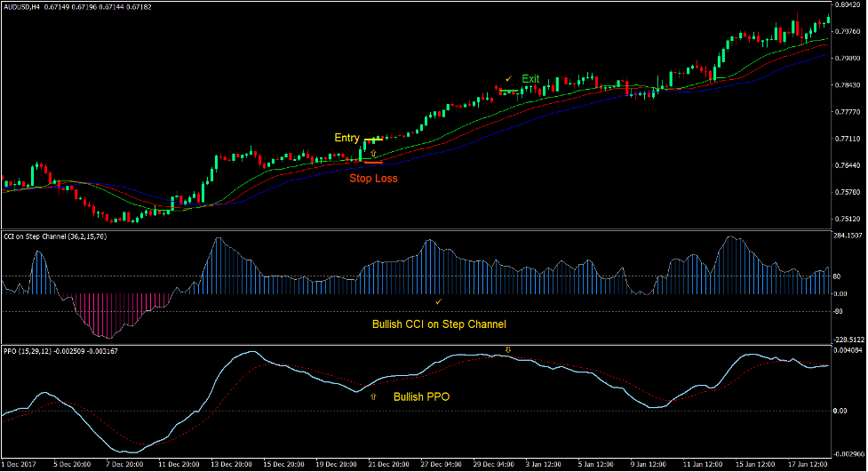
Task: Click the up arrow below the Entry candle
Action: 373,154
